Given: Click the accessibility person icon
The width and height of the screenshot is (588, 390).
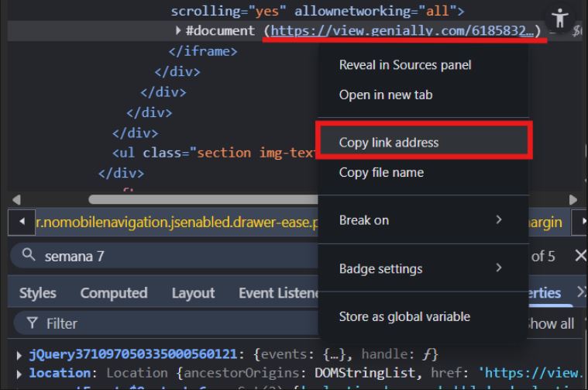Looking at the screenshot, I should (560, 19).
